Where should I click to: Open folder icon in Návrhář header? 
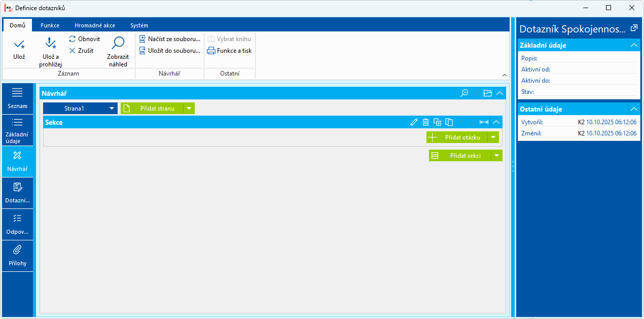coord(488,93)
